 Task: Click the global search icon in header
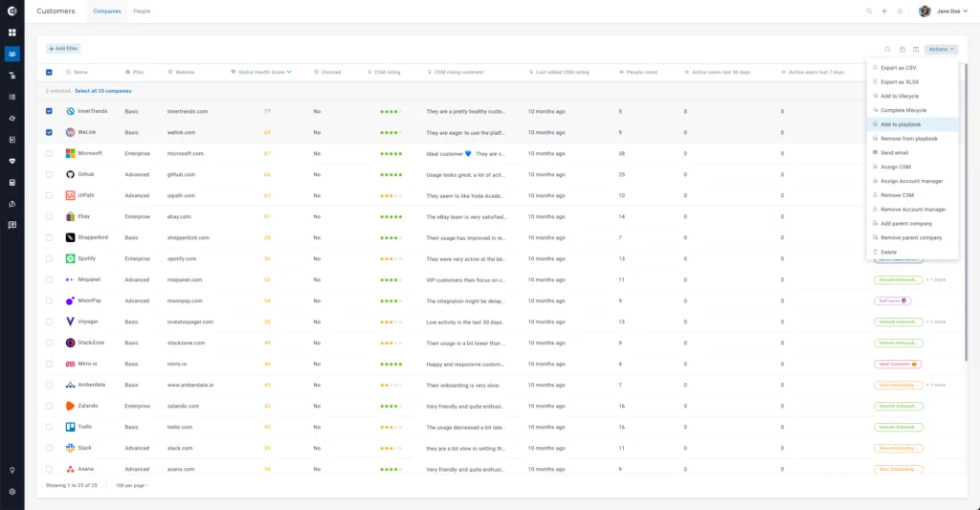869,11
